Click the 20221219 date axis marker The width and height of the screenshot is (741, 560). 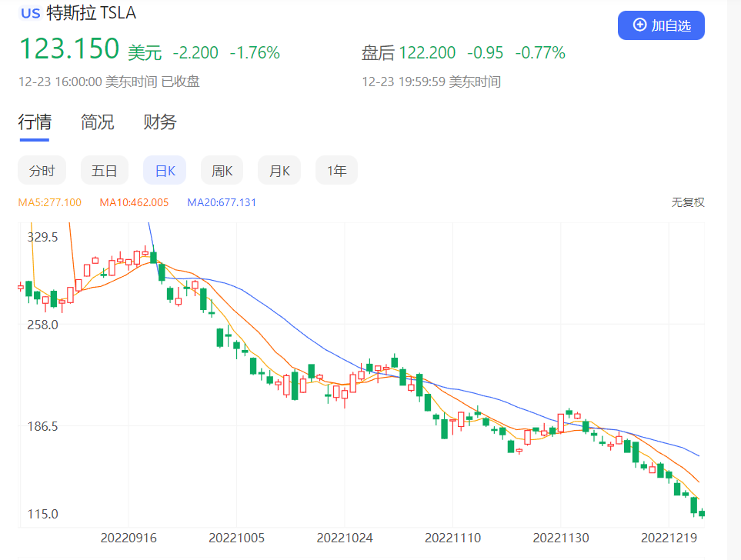tap(668, 538)
